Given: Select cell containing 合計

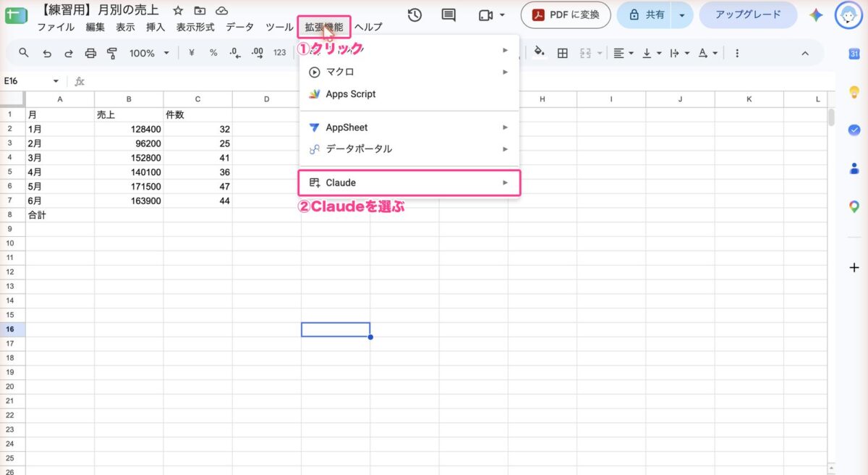Looking at the screenshot, I should (x=60, y=215).
